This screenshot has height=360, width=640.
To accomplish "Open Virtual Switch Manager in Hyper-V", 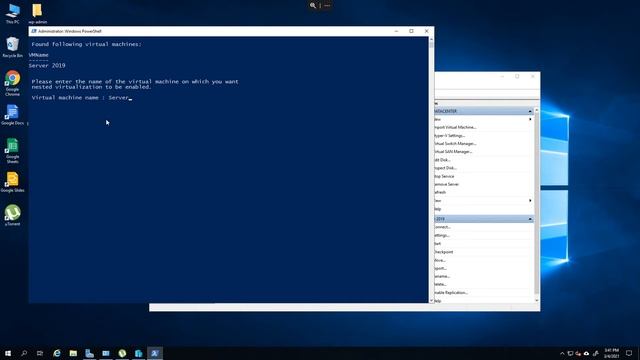I will pos(455,144).
